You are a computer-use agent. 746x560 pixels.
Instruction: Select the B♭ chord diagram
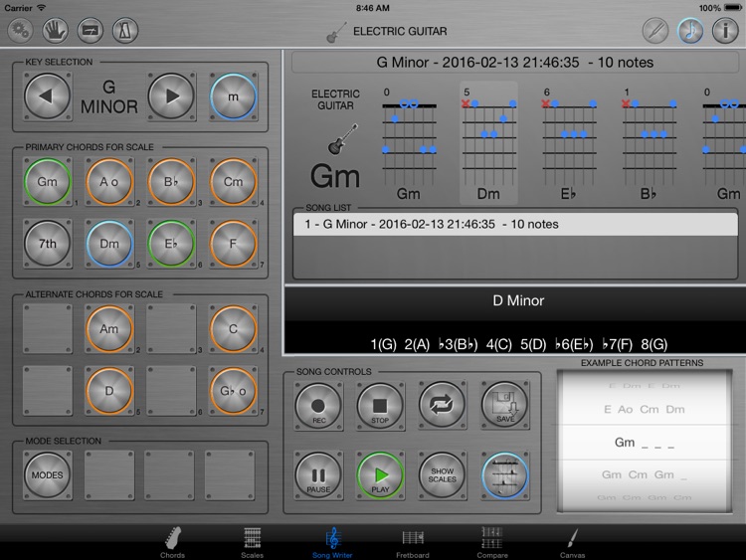point(649,143)
